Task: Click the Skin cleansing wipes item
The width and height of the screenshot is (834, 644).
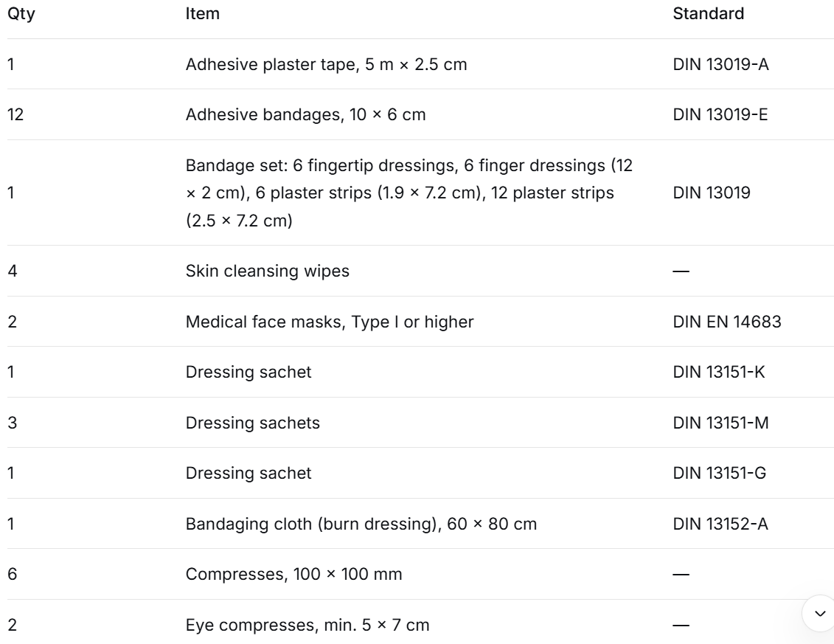Action: tap(268, 271)
